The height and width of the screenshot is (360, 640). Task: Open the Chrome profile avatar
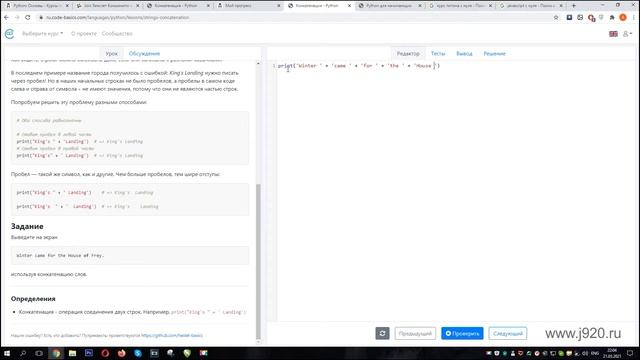pos(623,18)
